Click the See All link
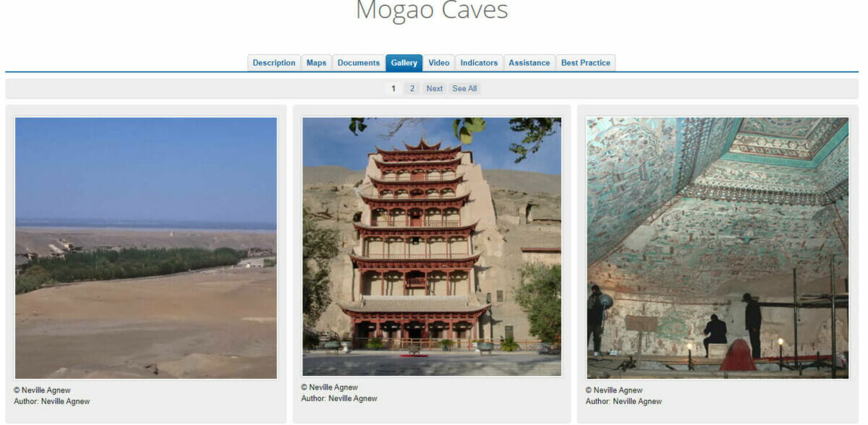 464,88
